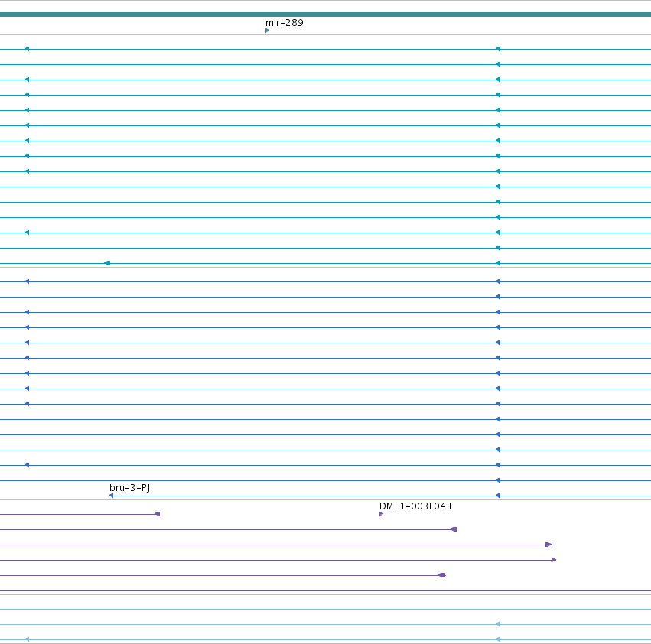The width and height of the screenshot is (651, 644).
Task: Click the arrowhead ending the bru-3-PJ transcript
Action: click(111, 496)
